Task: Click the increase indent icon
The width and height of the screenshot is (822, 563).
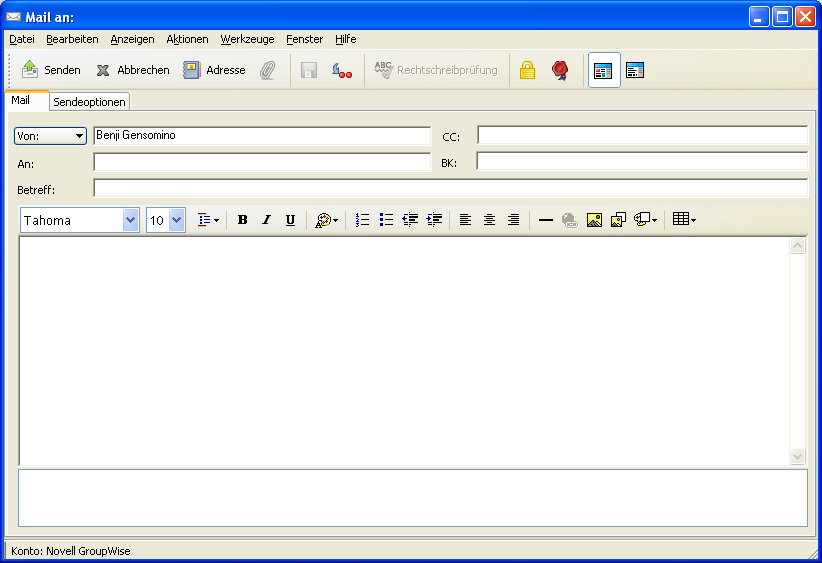Action: pyautogui.click(x=435, y=220)
